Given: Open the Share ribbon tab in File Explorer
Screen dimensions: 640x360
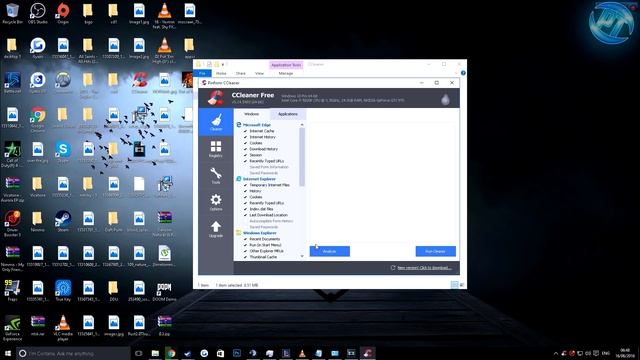Looking at the screenshot, I should tap(240, 73).
